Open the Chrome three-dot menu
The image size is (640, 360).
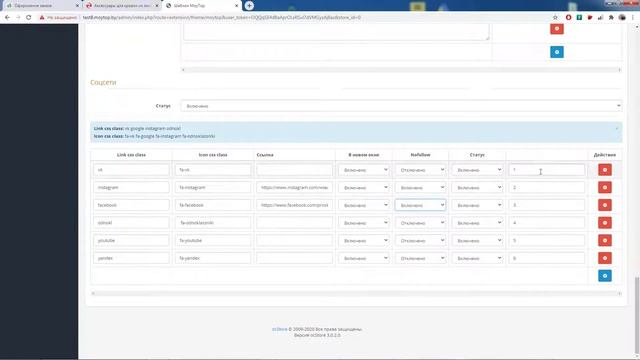click(633, 18)
